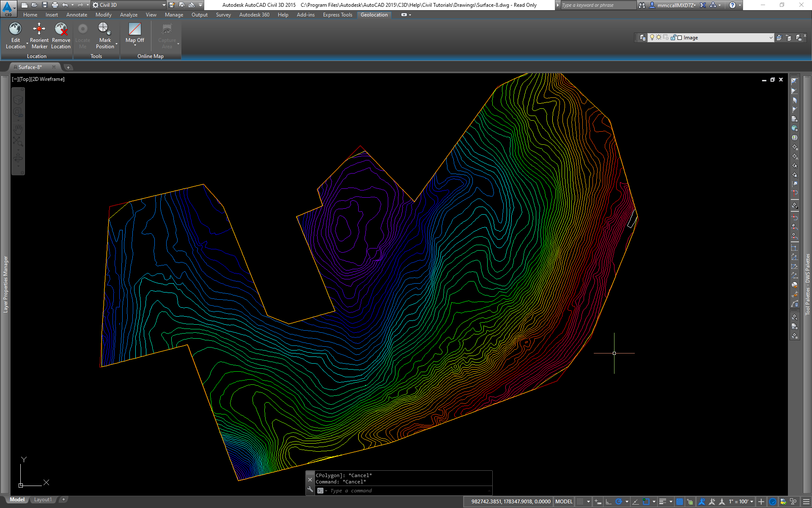Open Layer Properties Manager icon in toolbar
This screenshot has width=812, height=508.
point(642,38)
